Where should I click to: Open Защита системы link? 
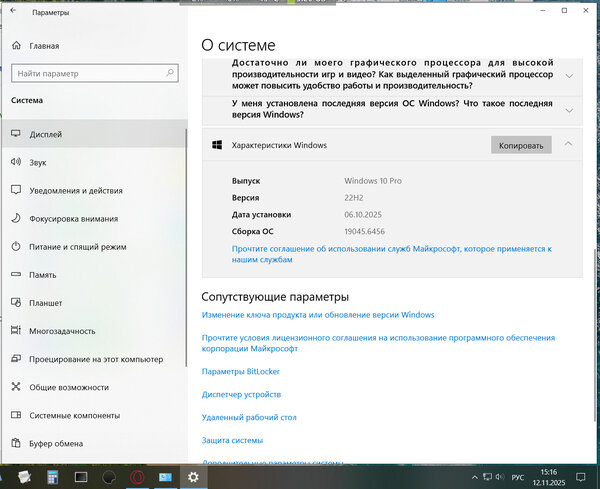click(232, 440)
